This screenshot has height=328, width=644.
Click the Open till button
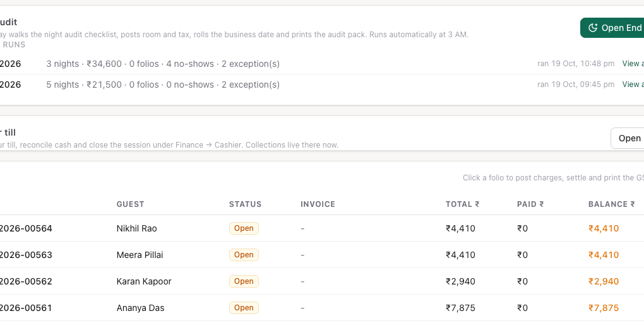pos(627,138)
